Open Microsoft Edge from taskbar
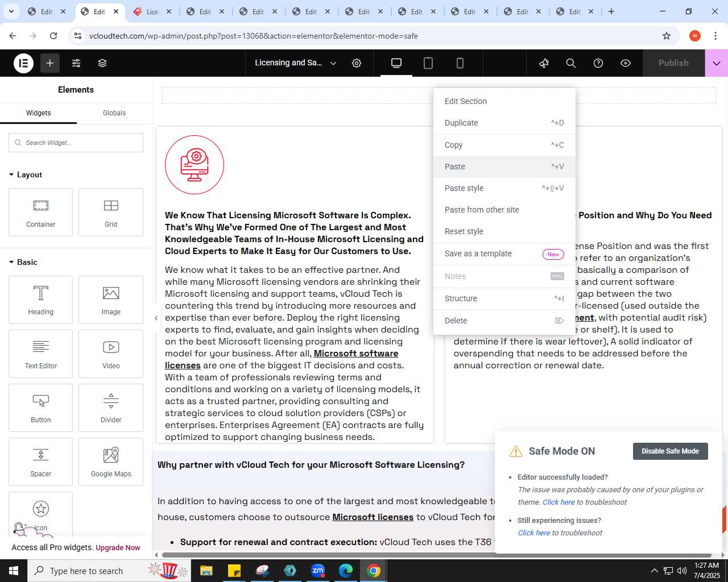The image size is (728, 582). [x=346, y=571]
